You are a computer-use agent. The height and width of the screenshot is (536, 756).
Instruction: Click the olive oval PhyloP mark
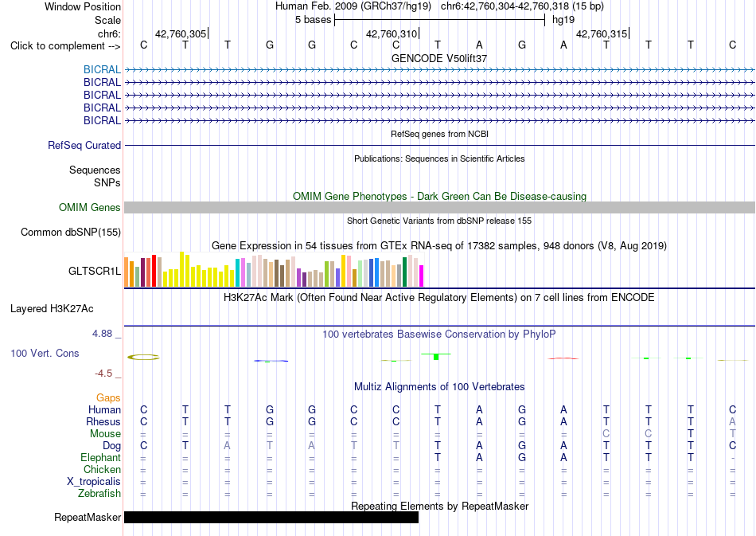coord(143,357)
